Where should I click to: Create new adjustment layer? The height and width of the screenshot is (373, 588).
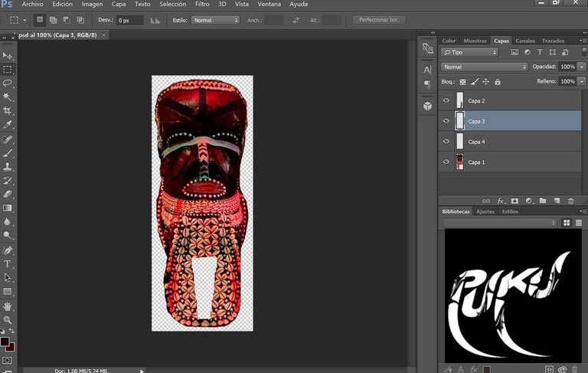[529, 201]
